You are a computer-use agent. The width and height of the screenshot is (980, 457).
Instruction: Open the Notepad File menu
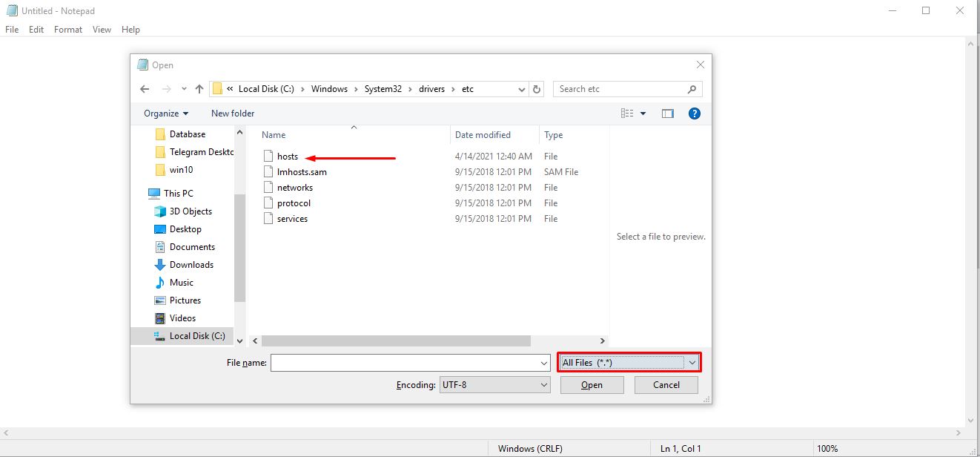click(12, 30)
